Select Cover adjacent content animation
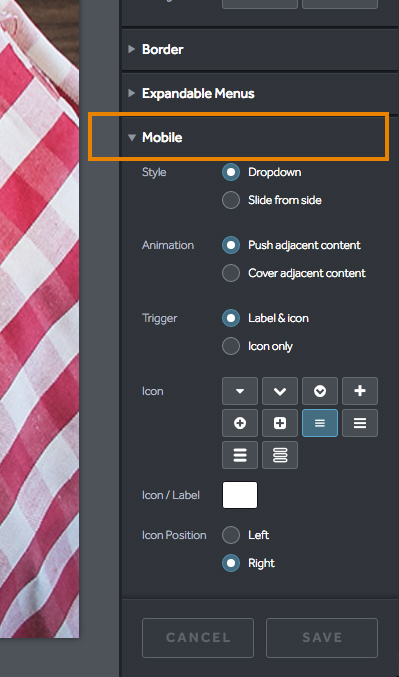 [x=231, y=273]
